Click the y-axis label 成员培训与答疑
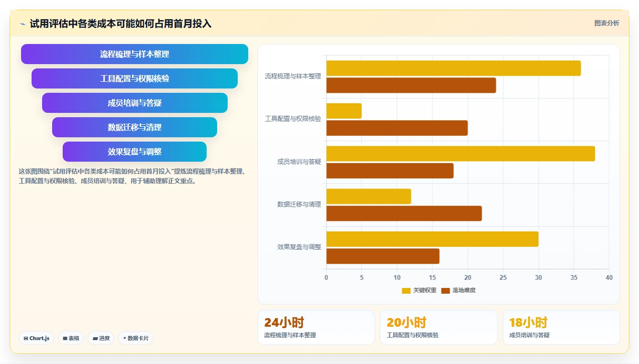 point(299,162)
